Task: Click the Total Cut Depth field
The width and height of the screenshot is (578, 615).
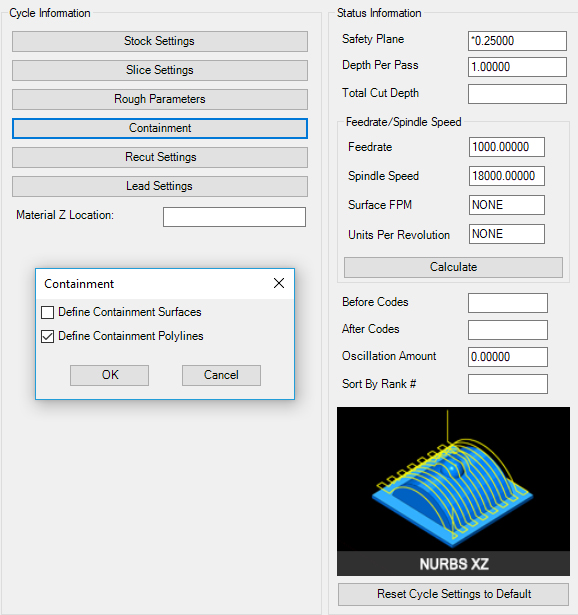Action: pyautogui.click(x=517, y=94)
